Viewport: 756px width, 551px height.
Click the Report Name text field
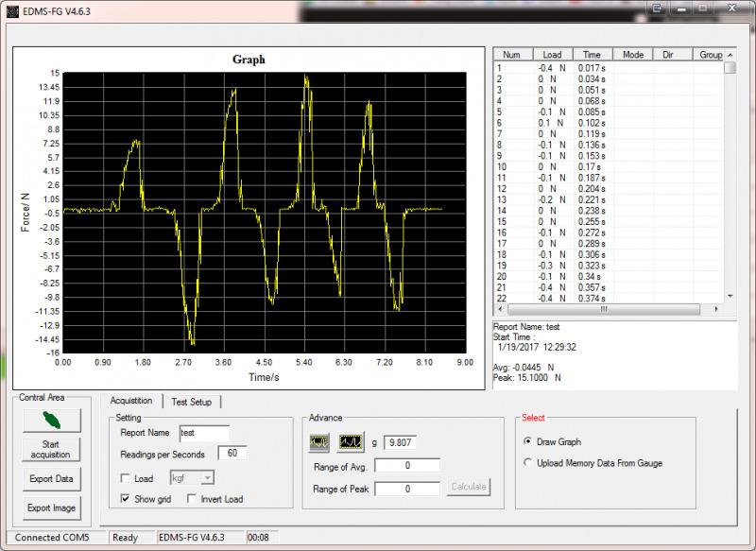[x=203, y=433]
